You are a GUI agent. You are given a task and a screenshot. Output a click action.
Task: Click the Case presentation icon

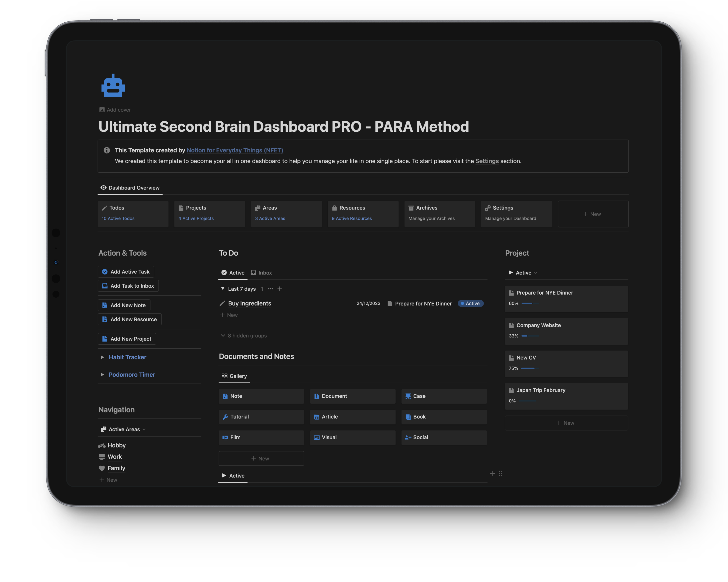408,396
